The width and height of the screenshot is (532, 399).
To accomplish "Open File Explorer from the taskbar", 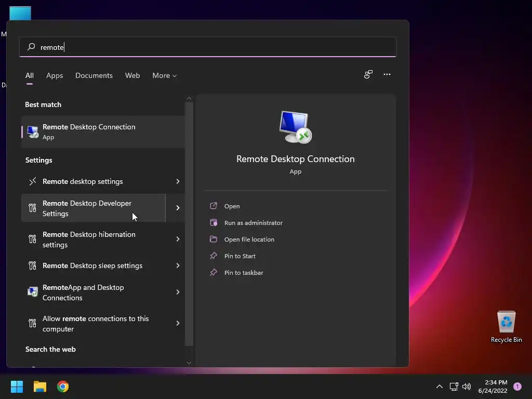I will point(39,387).
